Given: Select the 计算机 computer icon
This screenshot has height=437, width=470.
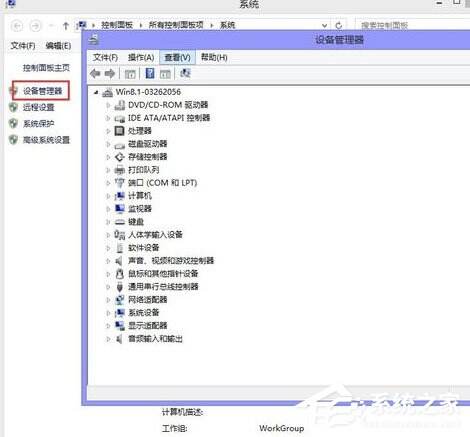Looking at the screenshot, I should pyautogui.click(x=119, y=196).
